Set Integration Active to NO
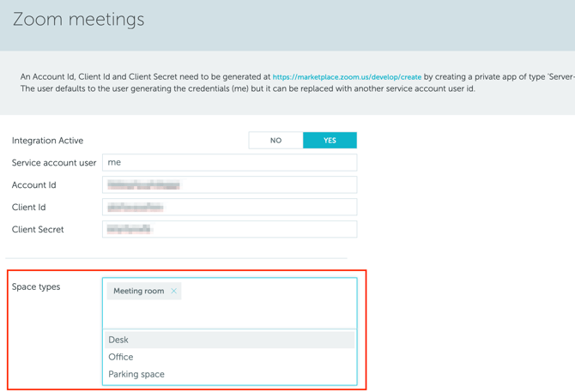 (275, 141)
